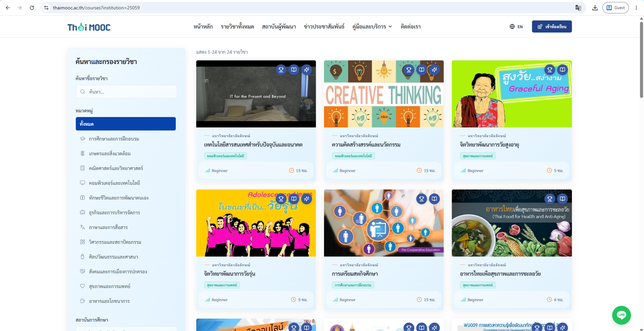Click book badge on Thai Food course card

point(562,199)
